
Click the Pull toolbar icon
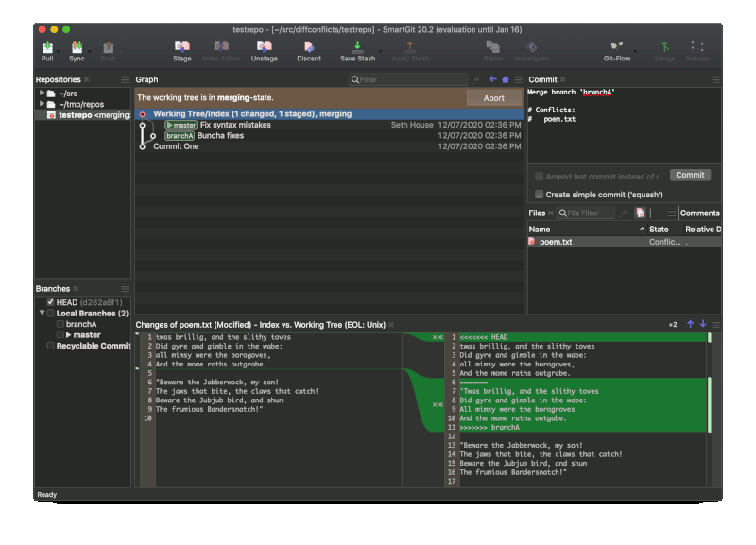(47, 47)
